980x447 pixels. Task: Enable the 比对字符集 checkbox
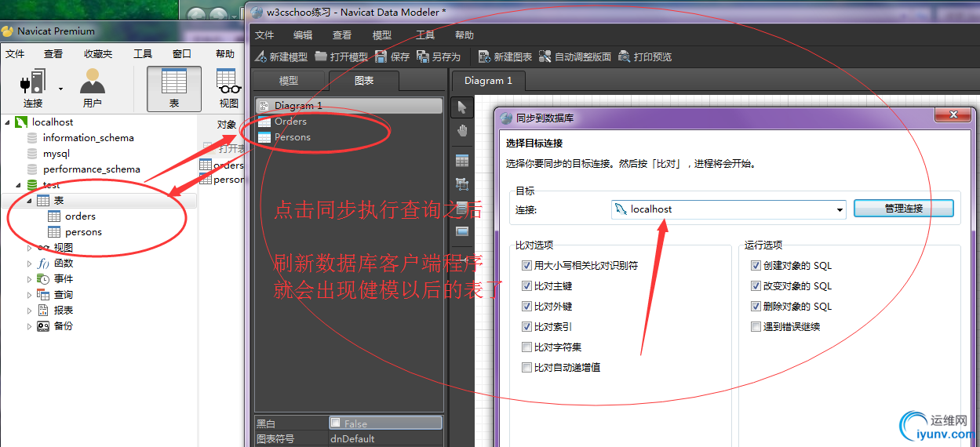pos(526,347)
